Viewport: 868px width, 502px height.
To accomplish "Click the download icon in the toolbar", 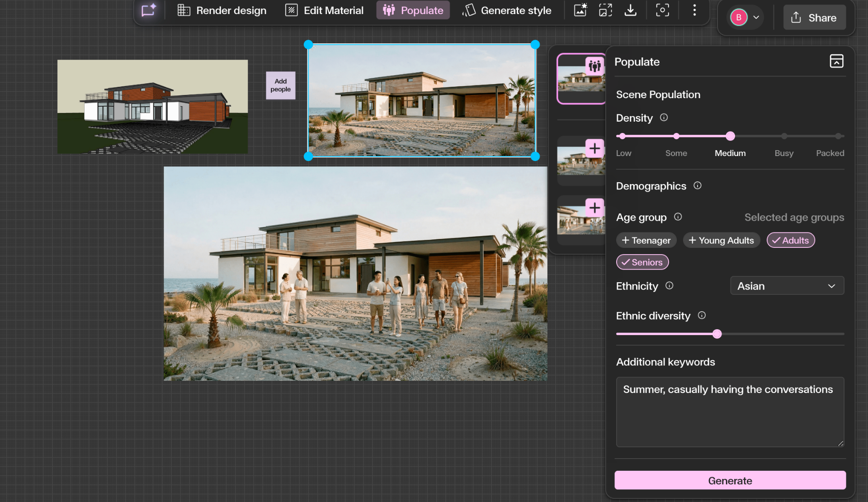I will [631, 10].
